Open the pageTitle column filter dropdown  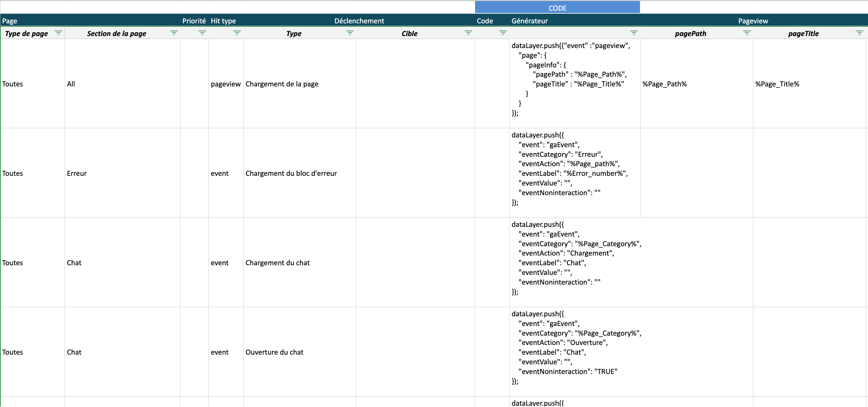[860, 33]
